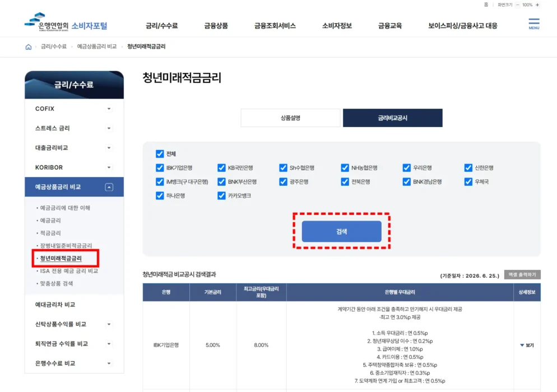
Task: Toggle the KB국민은행 checkbox
Action: (221, 167)
